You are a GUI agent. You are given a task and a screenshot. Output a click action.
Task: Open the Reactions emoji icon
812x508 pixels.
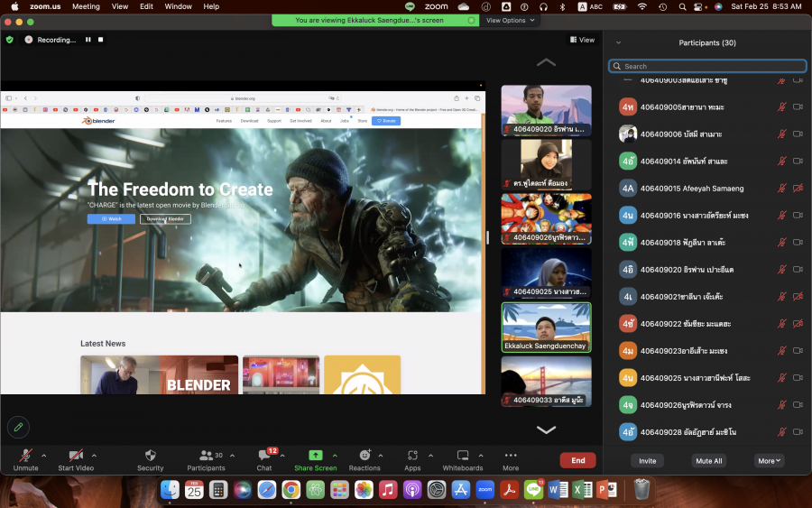point(364,456)
